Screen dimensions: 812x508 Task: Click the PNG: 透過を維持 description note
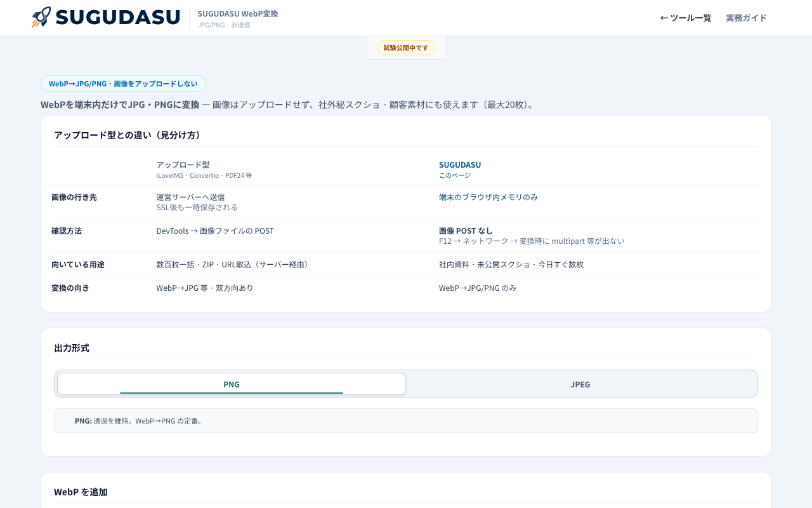[x=406, y=420]
